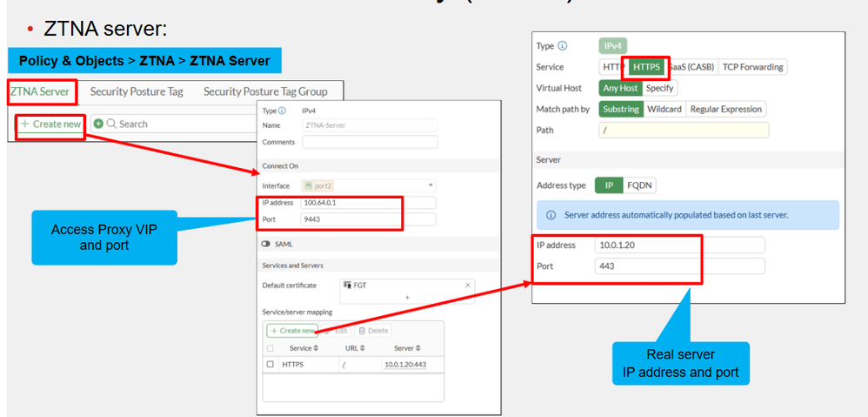This screenshot has height=417, width=868.
Task: Select FQDN as Address type
Action: 639,185
